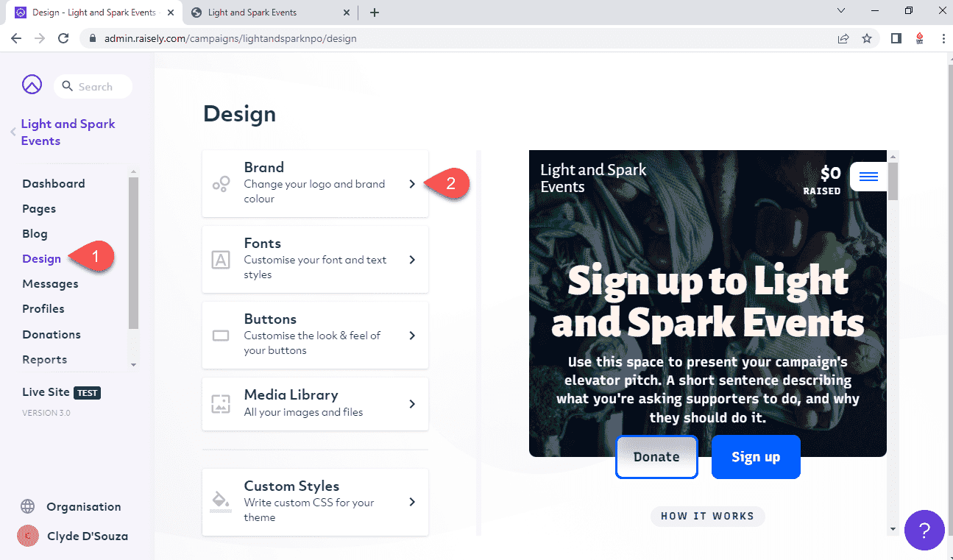Open the Pages sidebar item
The width and height of the screenshot is (953, 560).
coord(39,209)
